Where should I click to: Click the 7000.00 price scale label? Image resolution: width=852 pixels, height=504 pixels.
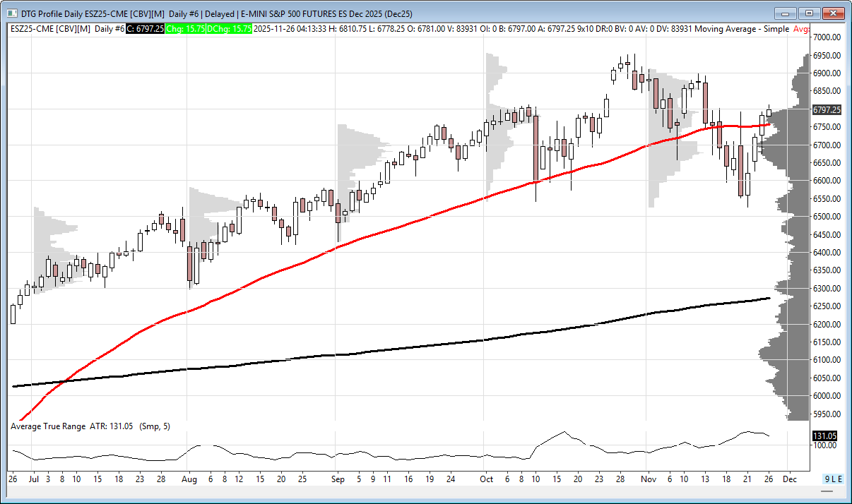[x=825, y=37]
